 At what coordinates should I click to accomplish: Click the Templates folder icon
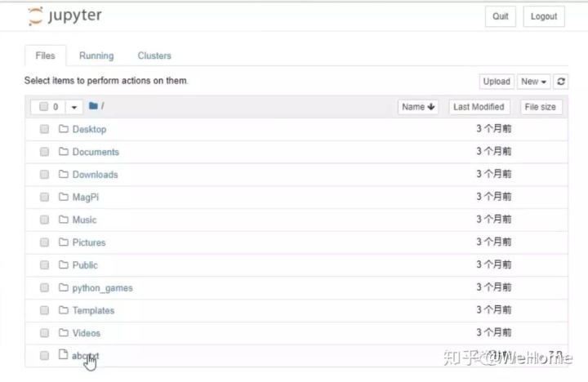point(64,310)
